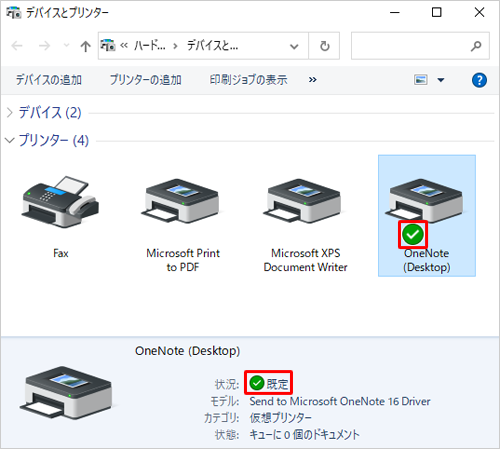
Task: Click the デバイス (2) group heading text
Action: (x=50, y=112)
